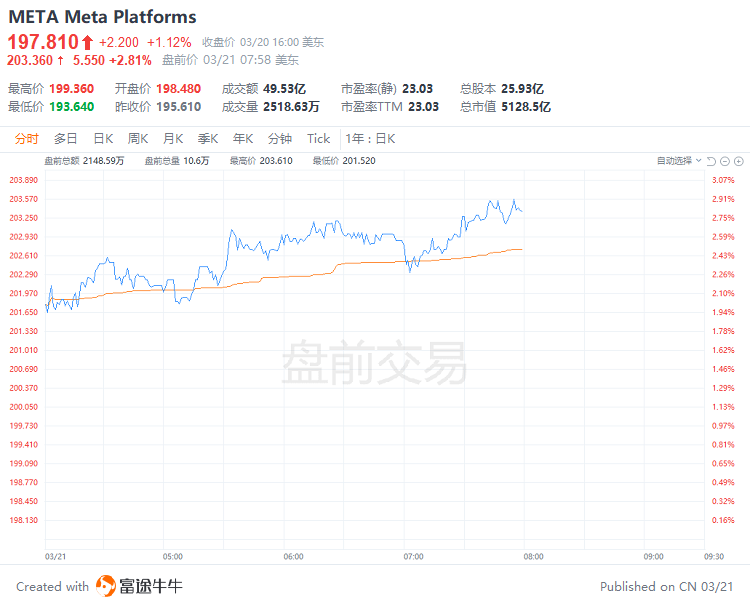This screenshot has width=750, height=607.
Task: Click the 昨收价 value 195.610
Action: click(178, 106)
